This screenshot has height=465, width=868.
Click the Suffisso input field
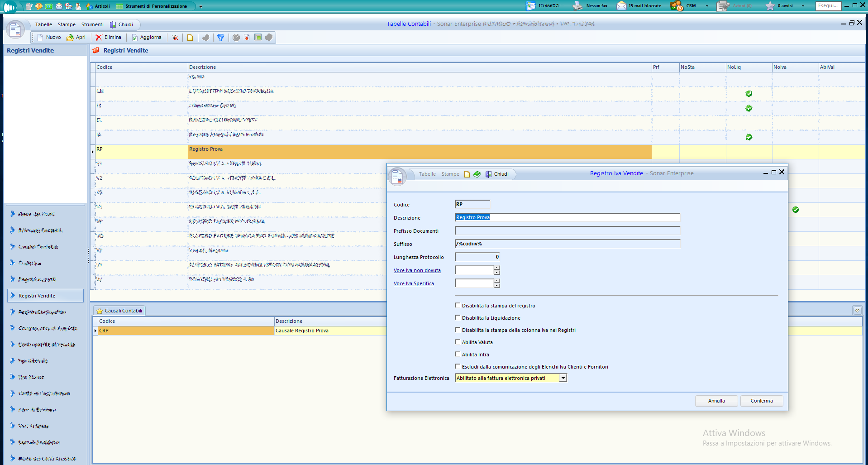point(567,244)
